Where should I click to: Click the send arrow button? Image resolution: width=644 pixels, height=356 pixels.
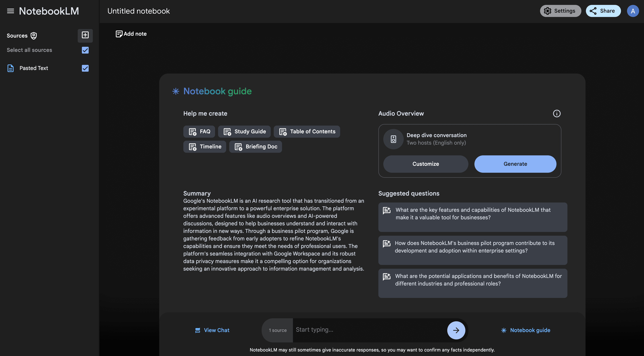[456, 330]
